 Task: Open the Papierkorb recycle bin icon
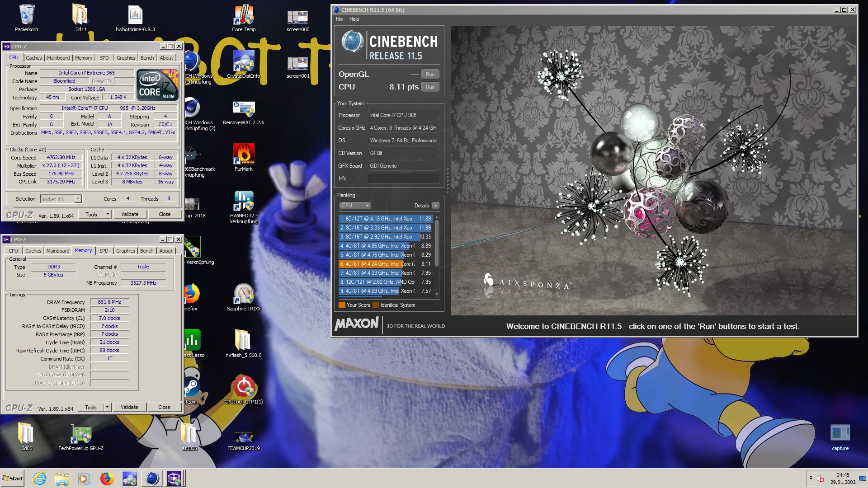[27, 18]
